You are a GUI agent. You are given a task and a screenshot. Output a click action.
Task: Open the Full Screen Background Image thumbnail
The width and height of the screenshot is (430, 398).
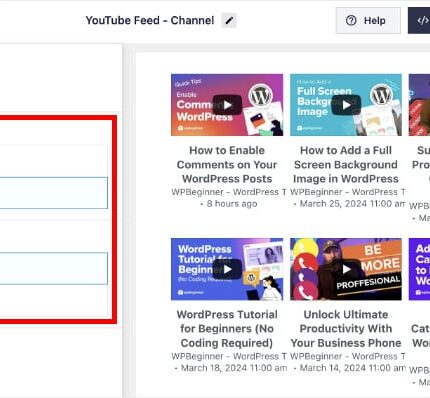point(346,105)
